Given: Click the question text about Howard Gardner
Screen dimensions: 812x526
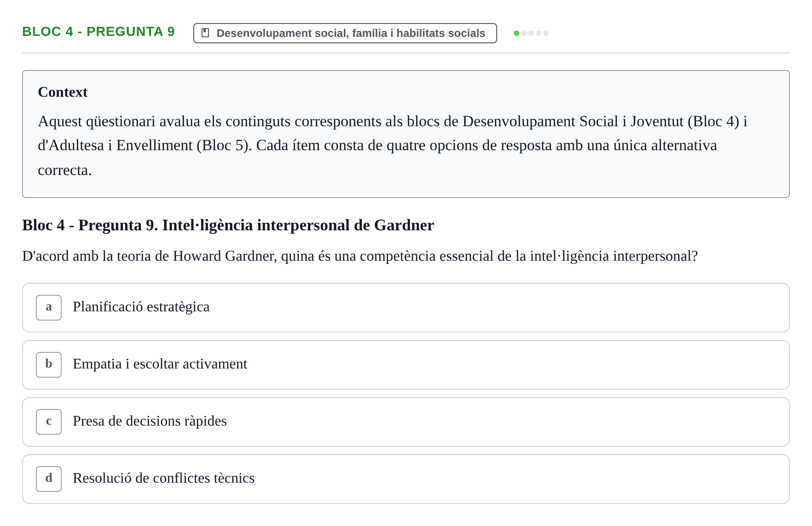Looking at the screenshot, I should 360,256.
